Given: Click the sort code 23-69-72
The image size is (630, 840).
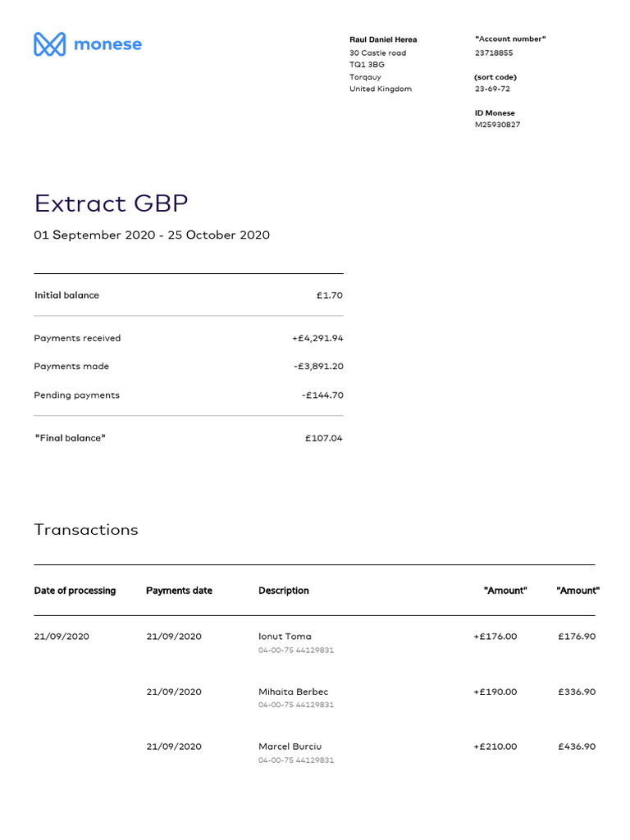Looking at the screenshot, I should 492,89.
